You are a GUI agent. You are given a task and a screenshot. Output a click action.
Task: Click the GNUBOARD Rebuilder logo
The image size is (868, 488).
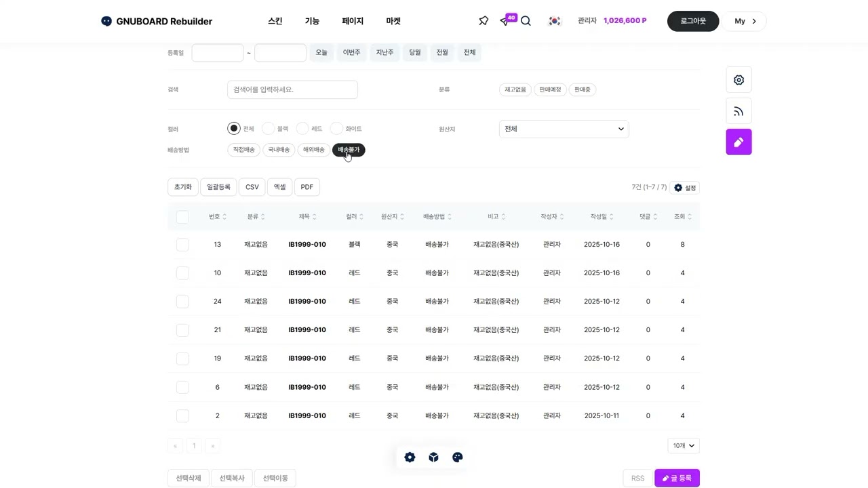tap(157, 21)
